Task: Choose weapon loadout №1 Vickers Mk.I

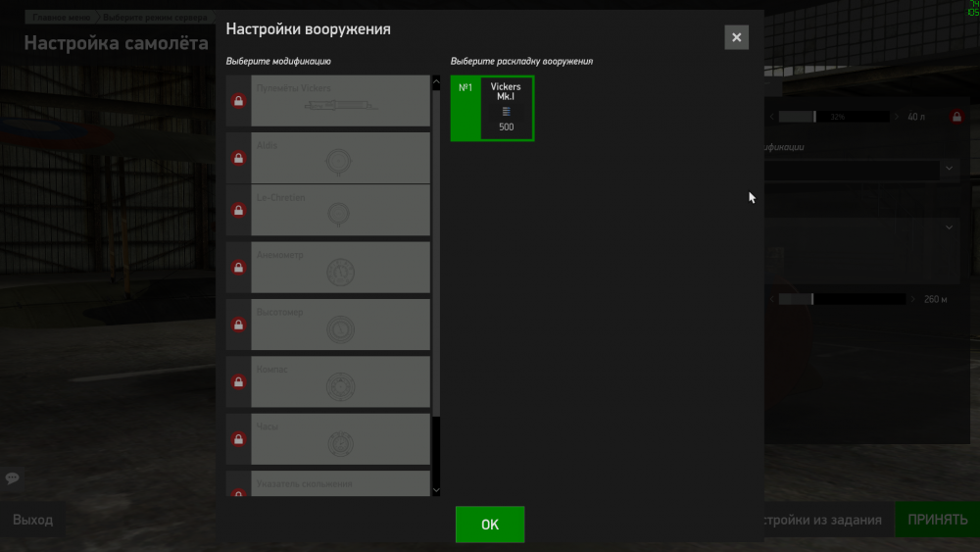Action: [493, 109]
